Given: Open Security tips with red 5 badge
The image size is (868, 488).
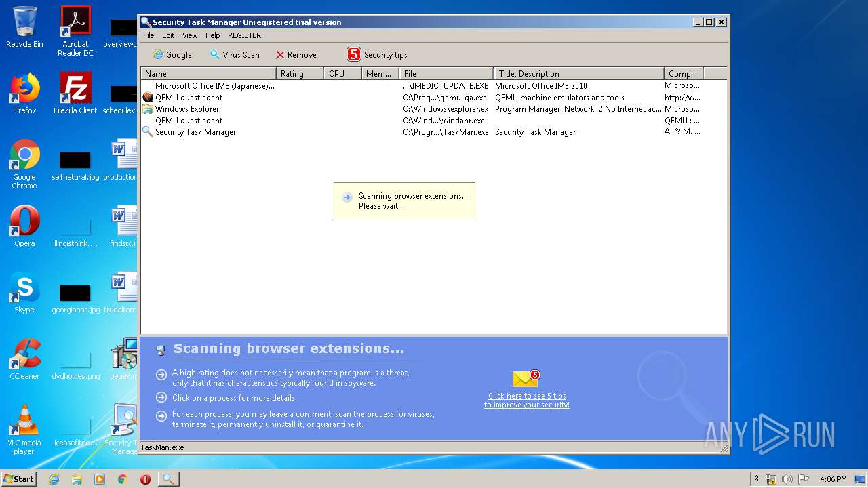Looking at the screenshot, I should [377, 55].
